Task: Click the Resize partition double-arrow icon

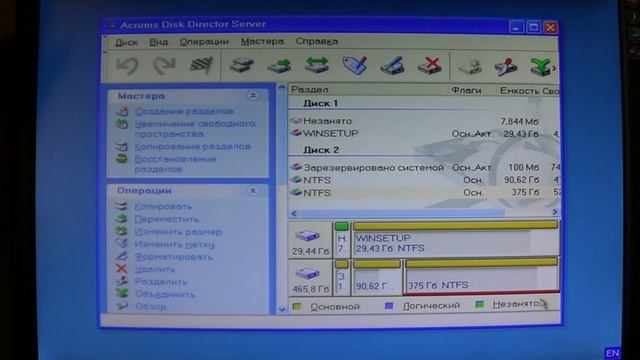Action: pyautogui.click(x=317, y=65)
